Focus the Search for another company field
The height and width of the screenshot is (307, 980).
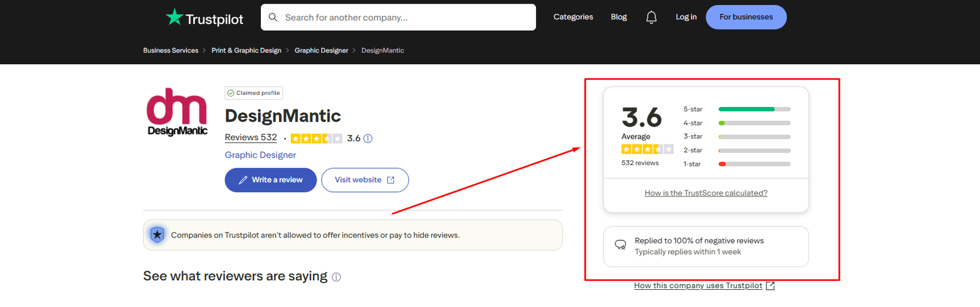coord(398,17)
